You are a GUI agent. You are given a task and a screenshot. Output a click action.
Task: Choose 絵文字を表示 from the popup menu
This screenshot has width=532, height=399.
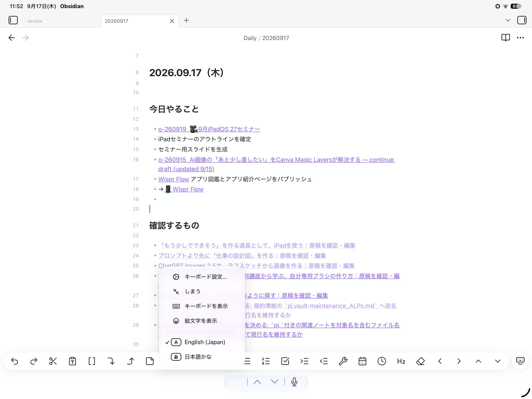202,321
